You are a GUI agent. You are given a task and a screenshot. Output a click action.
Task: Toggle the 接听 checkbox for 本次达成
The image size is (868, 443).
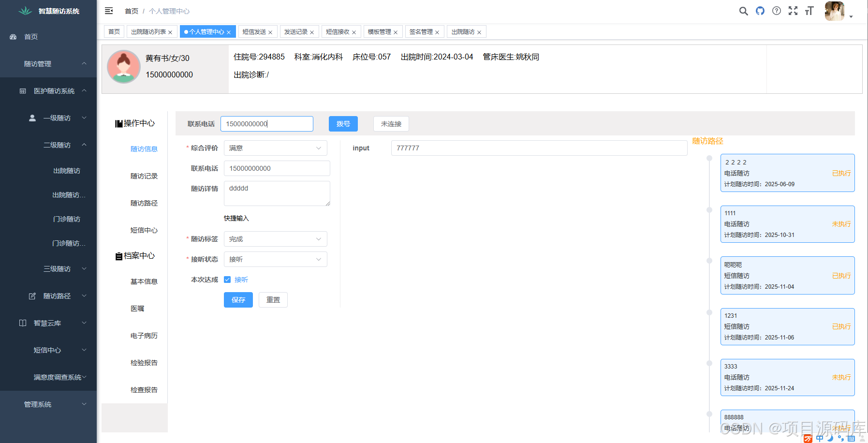tap(227, 280)
